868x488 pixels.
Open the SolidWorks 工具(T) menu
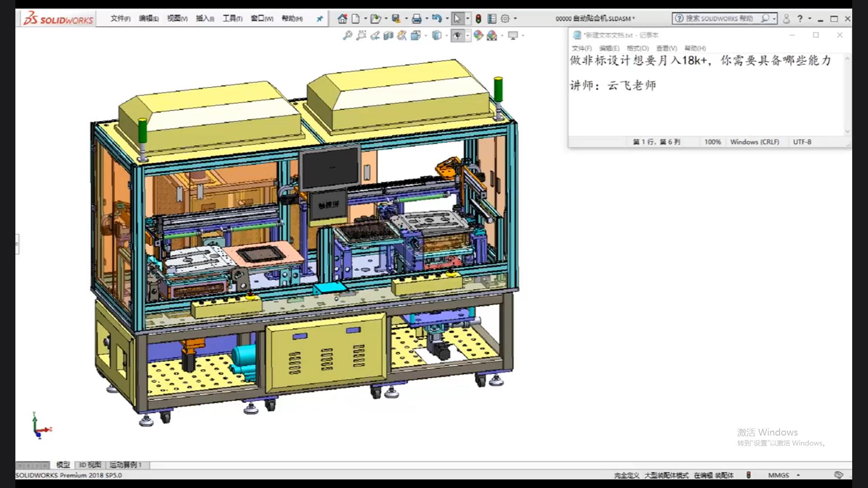tap(232, 19)
